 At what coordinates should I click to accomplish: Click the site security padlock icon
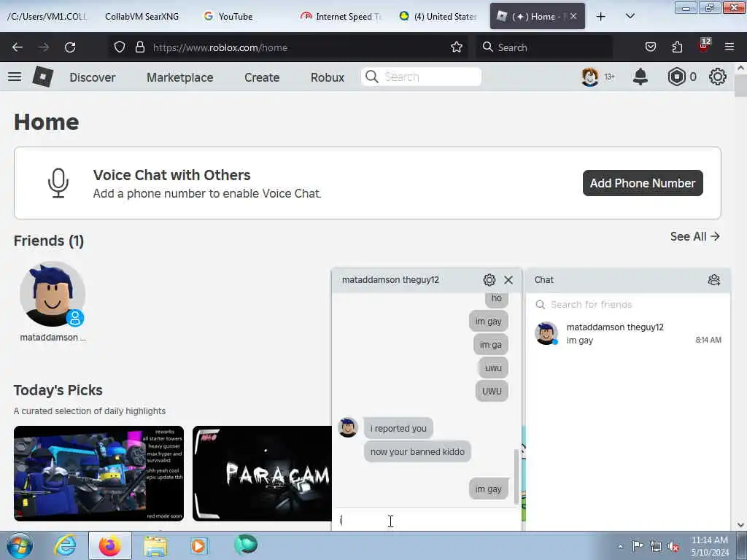[139, 47]
